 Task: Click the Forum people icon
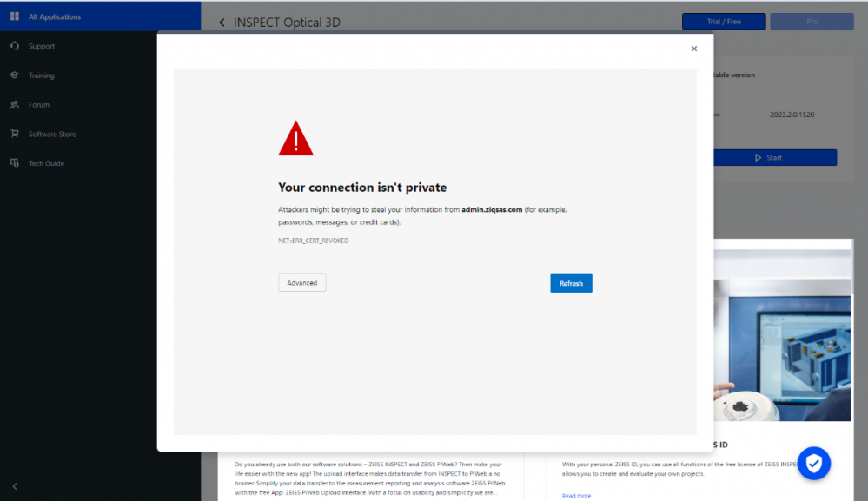point(15,104)
